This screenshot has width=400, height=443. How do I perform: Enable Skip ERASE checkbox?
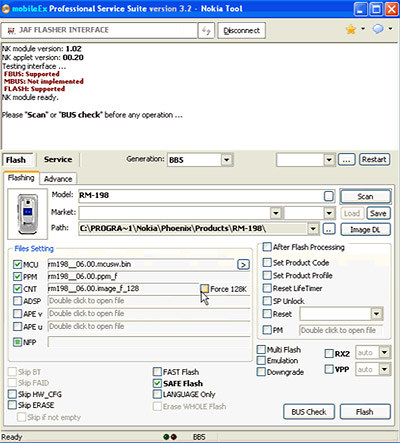[12, 405]
